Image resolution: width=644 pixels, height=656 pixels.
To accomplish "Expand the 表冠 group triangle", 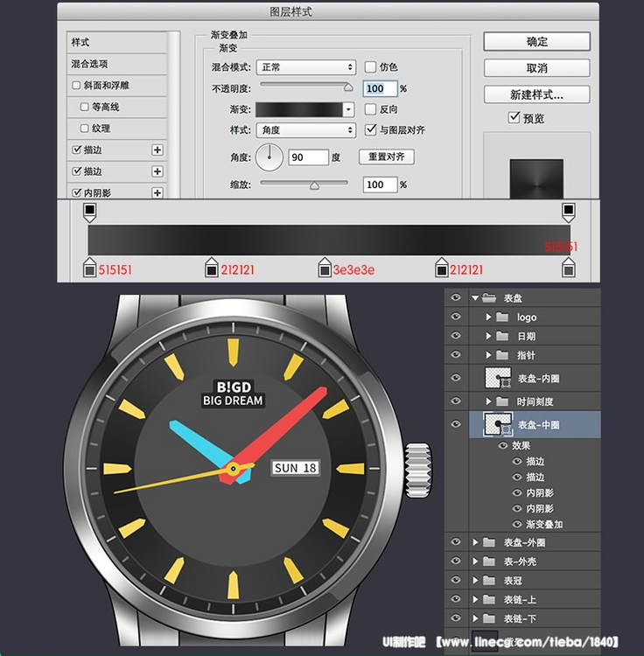I will point(475,580).
